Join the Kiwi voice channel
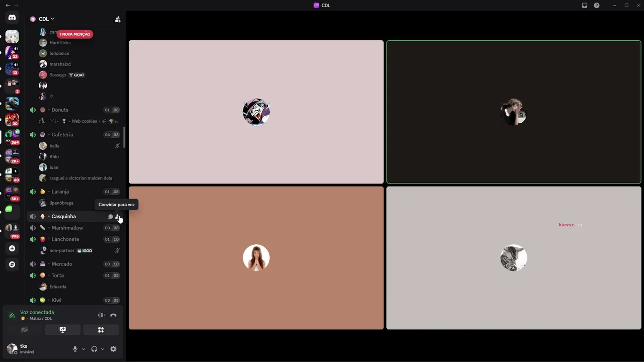644x362 pixels. pyautogui.click(x=74, y=300)
